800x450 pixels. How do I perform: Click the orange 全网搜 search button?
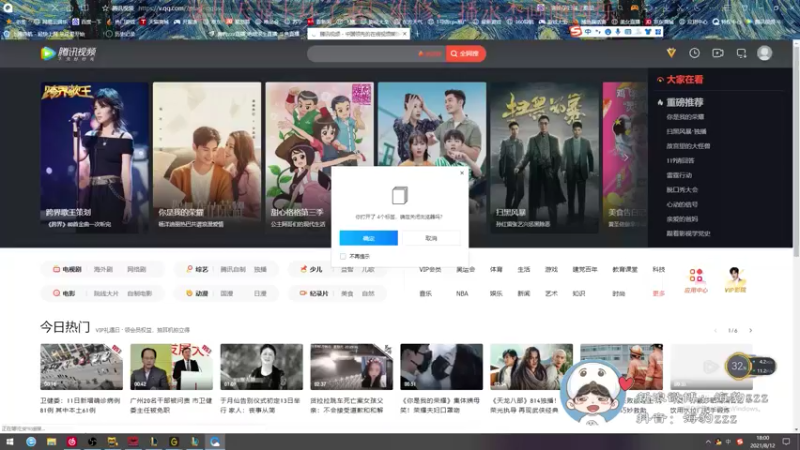point(465,54)
